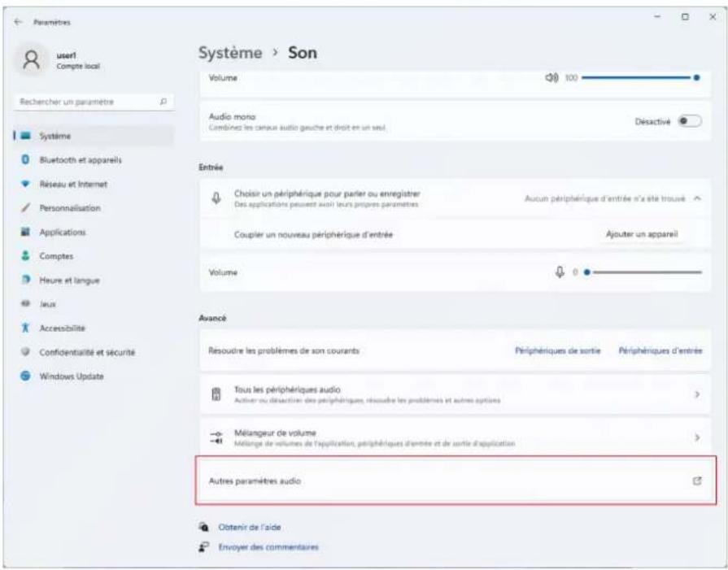Viewport: 728px width, 570px height.
Task: Click the input Volume slider
Action: pyautogui.click(x=643, y=272)
